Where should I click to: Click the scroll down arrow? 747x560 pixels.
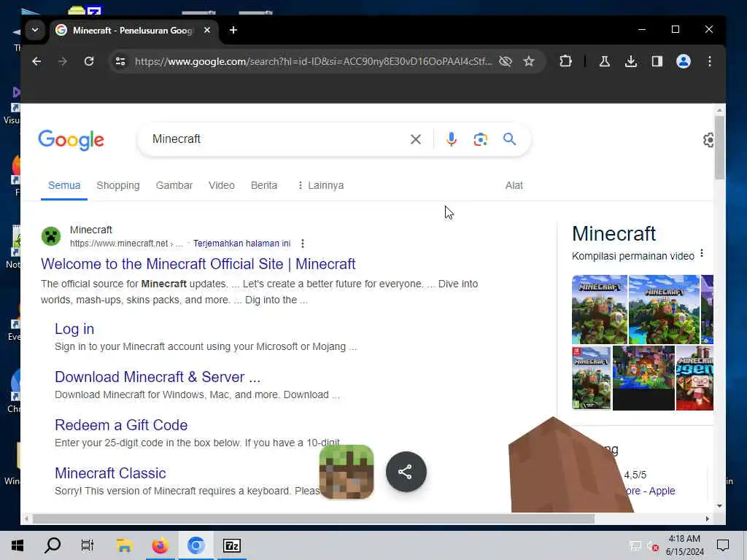point(719,506)
